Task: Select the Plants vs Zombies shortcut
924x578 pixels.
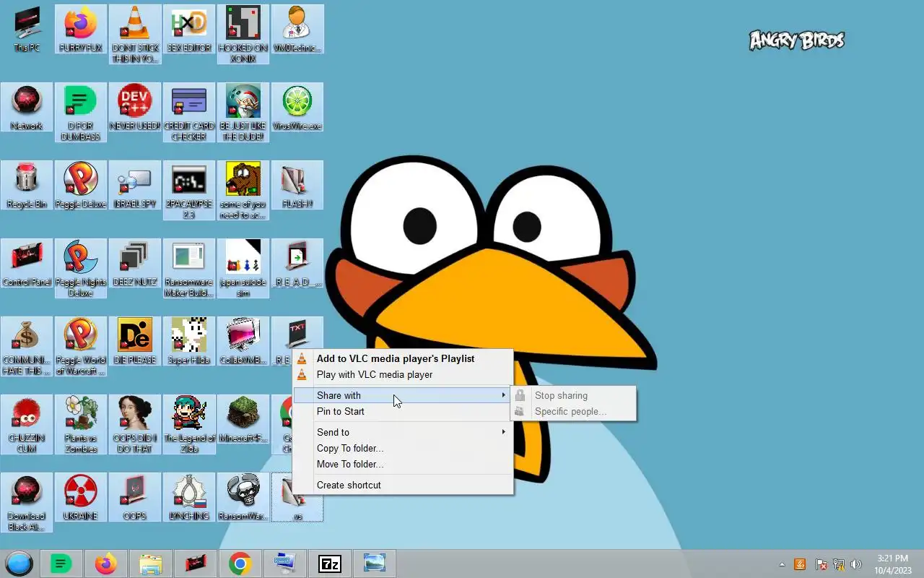Action: pos(81,424)
